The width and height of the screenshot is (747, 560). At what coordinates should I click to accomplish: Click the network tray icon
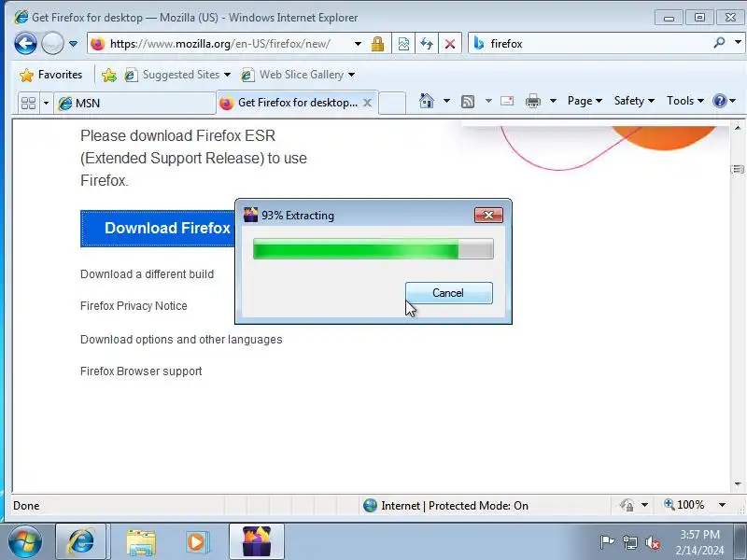630,542
